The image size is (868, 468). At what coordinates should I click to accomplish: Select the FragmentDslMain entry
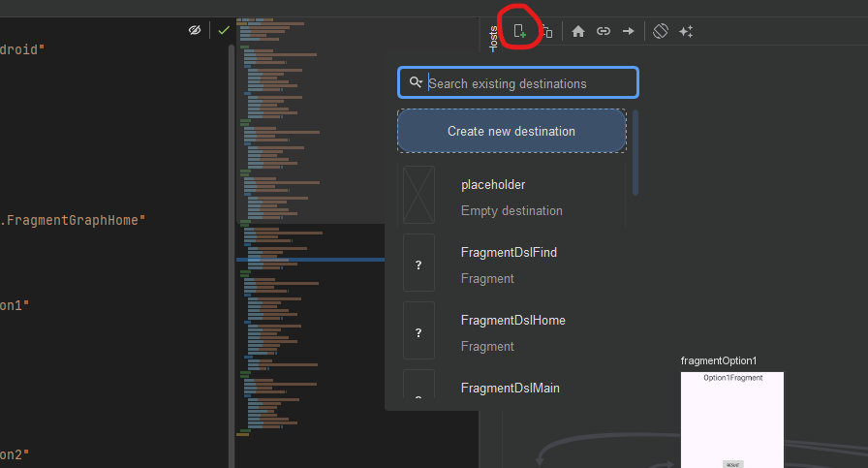pos(511,385)
